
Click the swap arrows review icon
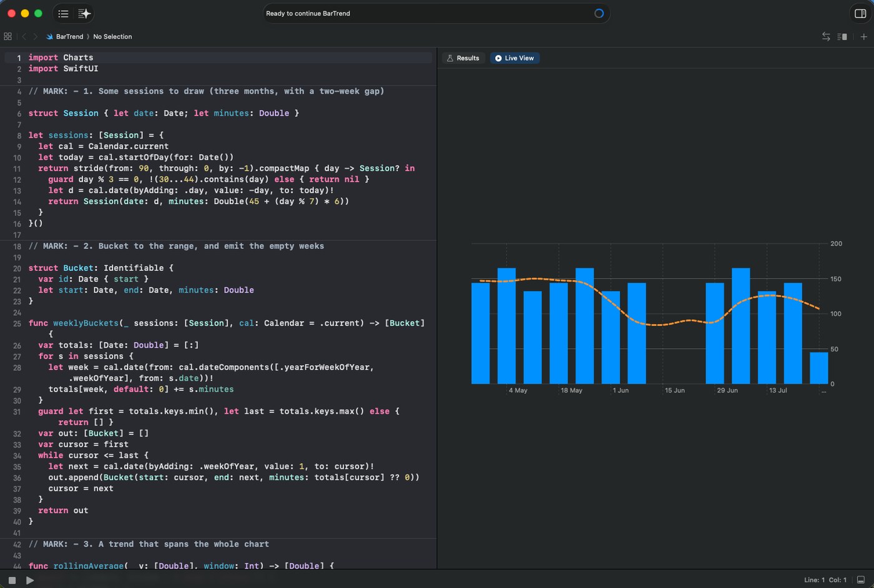[826, 36]
